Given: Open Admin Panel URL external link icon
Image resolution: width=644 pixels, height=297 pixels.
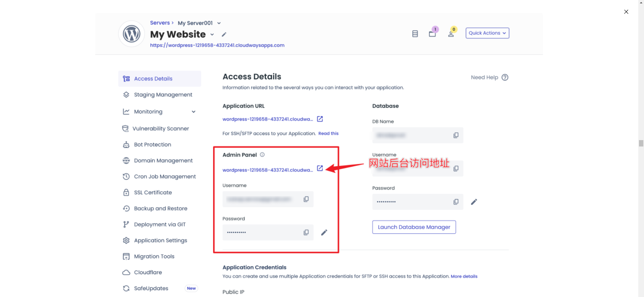Looking at the screenshot, I should click(320, 168).
